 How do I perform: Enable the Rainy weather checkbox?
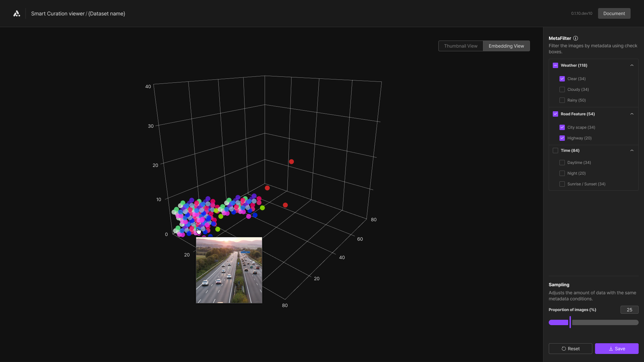pyautogui.click(x=562, y=100)
